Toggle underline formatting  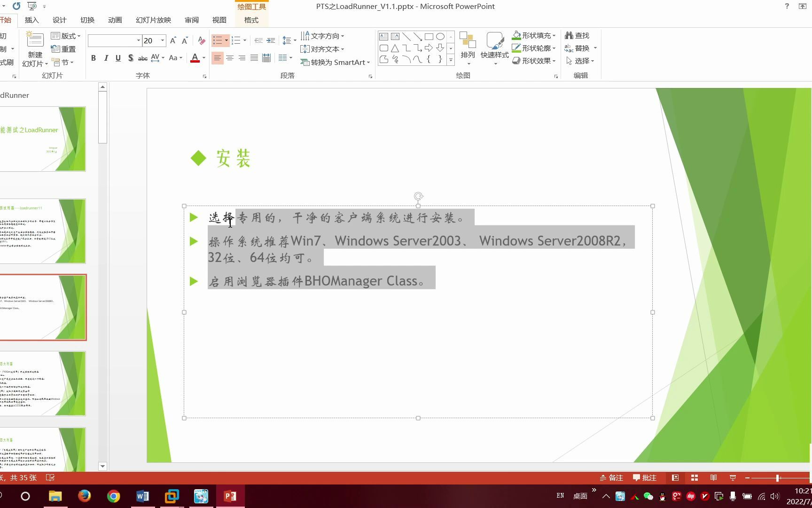click(118, 58)
